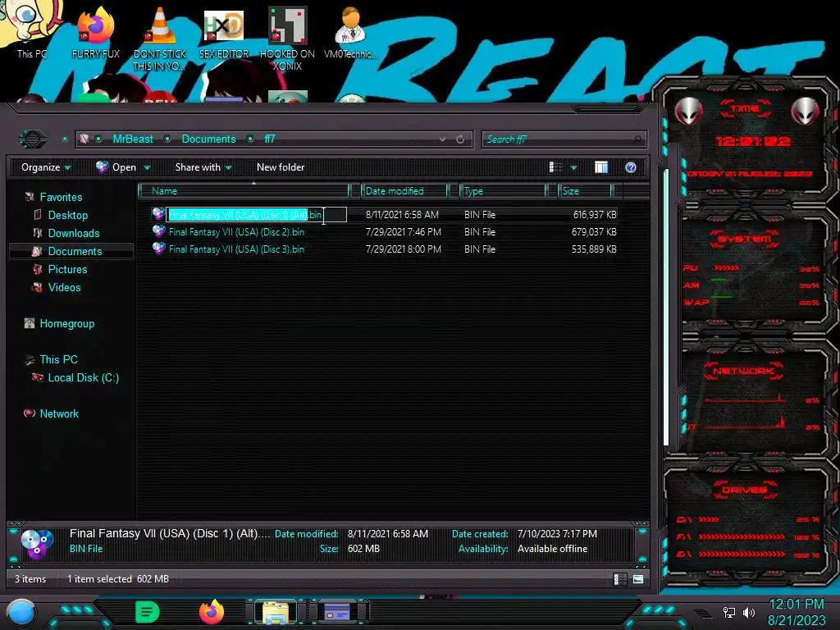Open the HOOKED ON XONIX desktop shortcut
The height and width of the screenshot is (630, 840).
[x=287, y=38]
